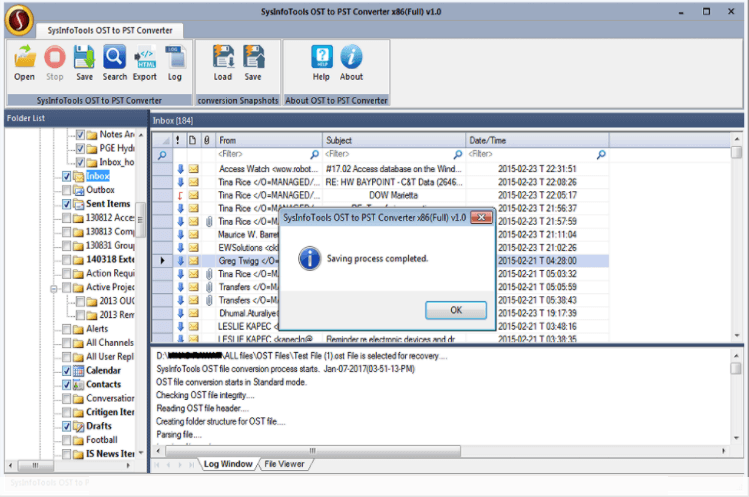749x497 pixels.
Task: Collapse the Active Projec folder node
Action: 54,289
